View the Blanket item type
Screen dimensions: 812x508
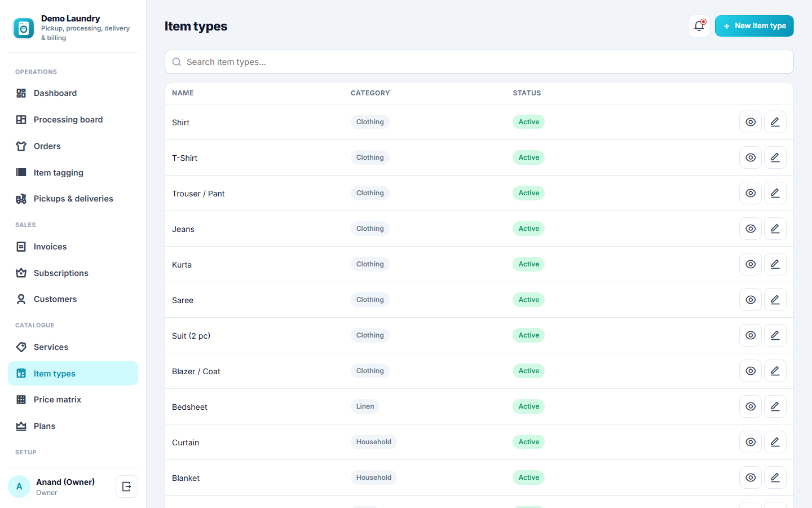click(x=751, y=478)
